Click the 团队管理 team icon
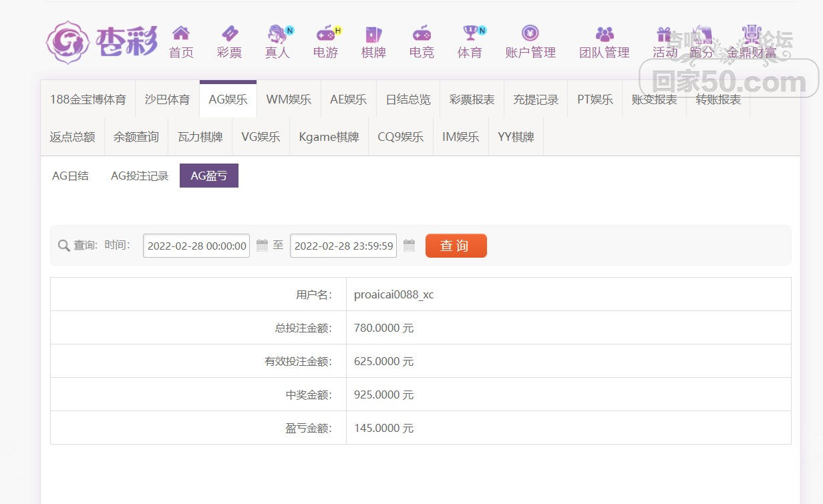823x504 pixels. [x=604, y=33]
